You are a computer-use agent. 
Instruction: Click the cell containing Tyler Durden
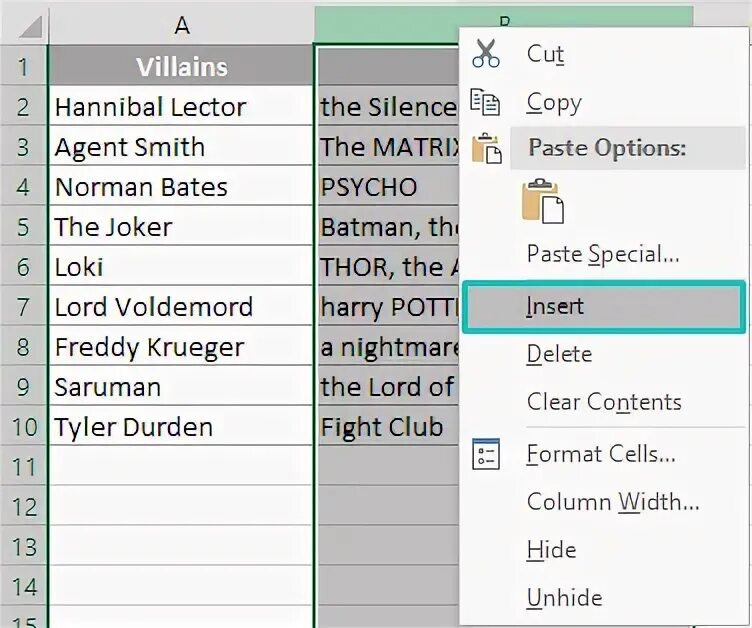tap(181, 427)
